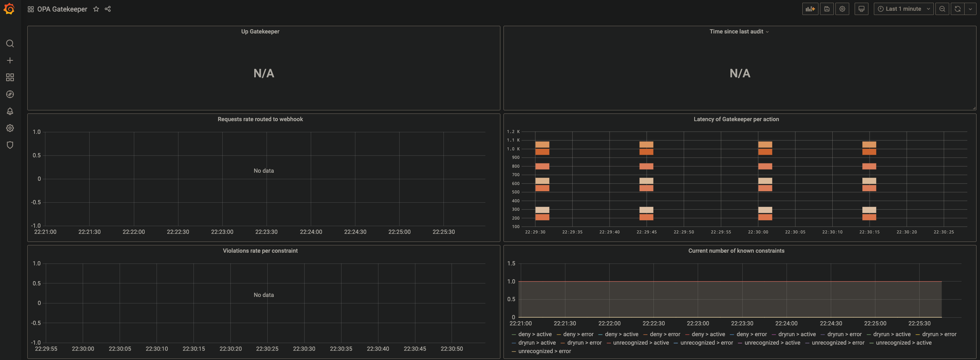Image resolution: width=980 pixels, height=360 pixels.
Task: Star the OPA Gatekeeper dashboard
Action: coord(96,9)
